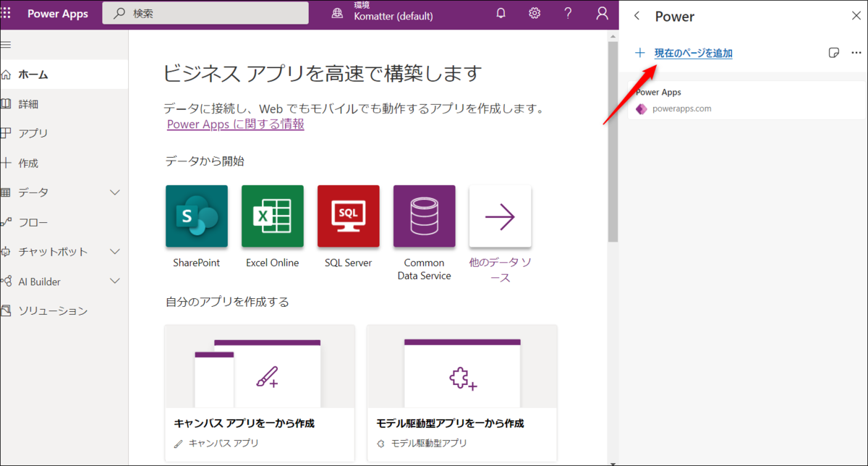The height and width of the screenshot is (466, 868).
Task: Open the ホーム navigation item
Action: 64,74
